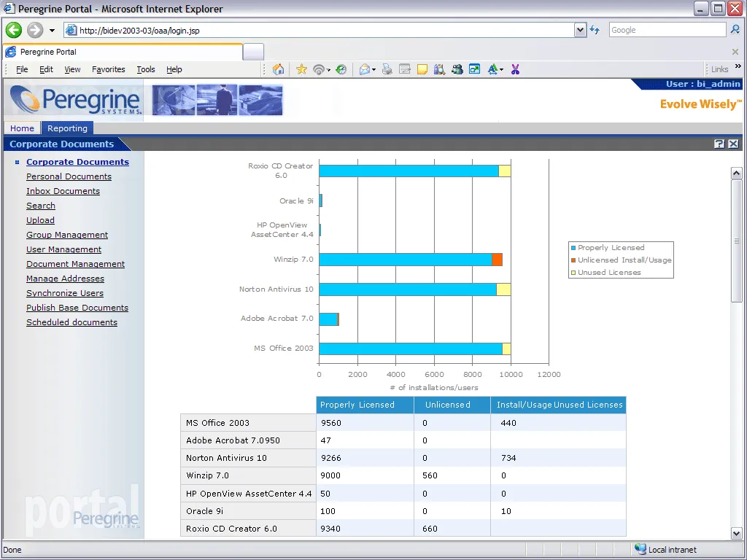Click the Mail envelope icon
Image resolution: width=747 pixels, height=560 pixels.
(x=365, y=69)
